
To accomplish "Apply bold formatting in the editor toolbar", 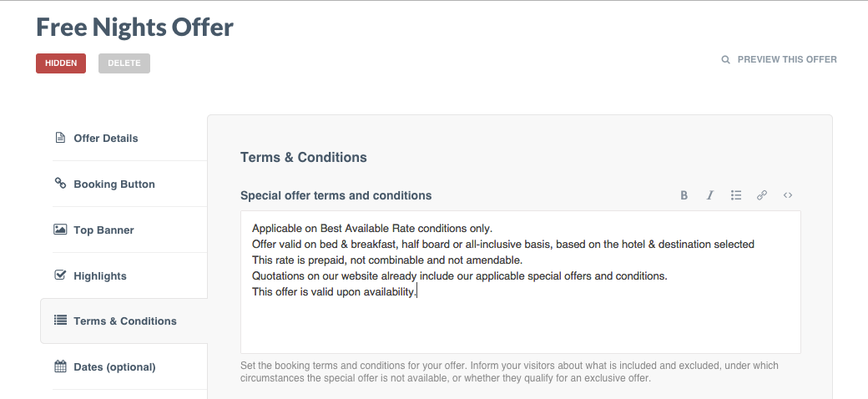I will coord(684,195).
